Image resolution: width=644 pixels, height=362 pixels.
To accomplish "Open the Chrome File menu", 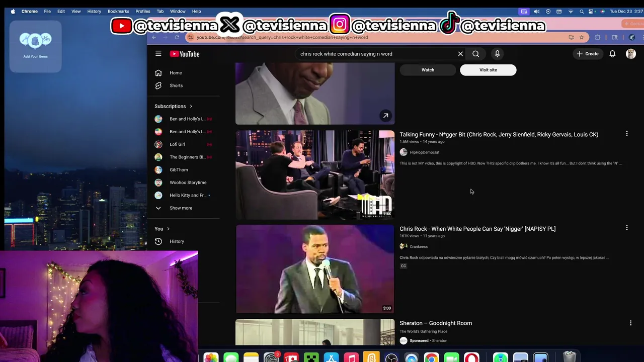I will tap(47, 11).
